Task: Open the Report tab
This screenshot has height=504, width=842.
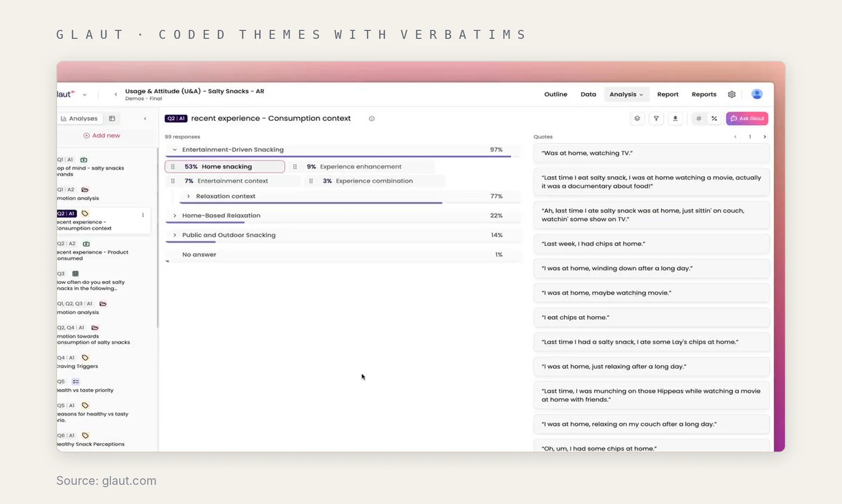Action: (x=668, y=94)
